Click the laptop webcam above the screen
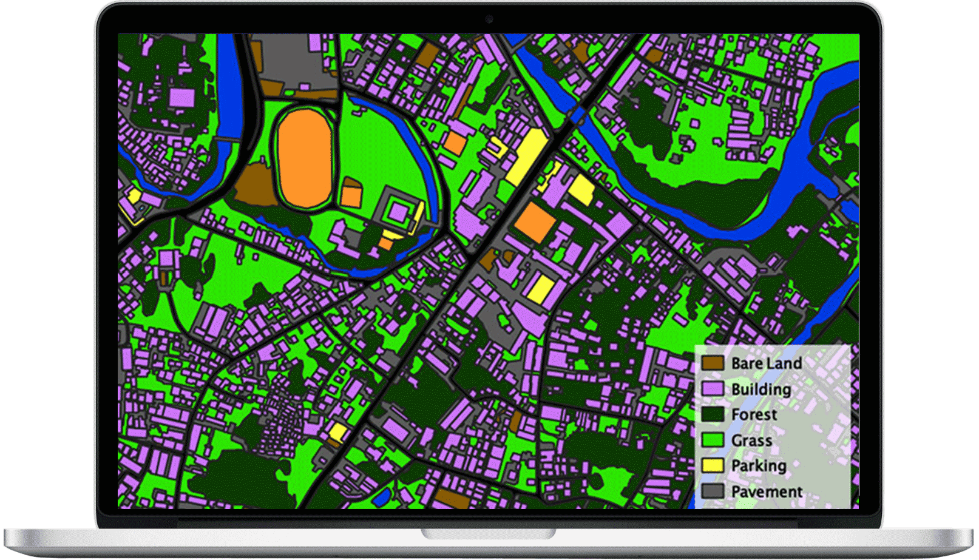Screen dimensions: 979x560 tap(489, 19)
